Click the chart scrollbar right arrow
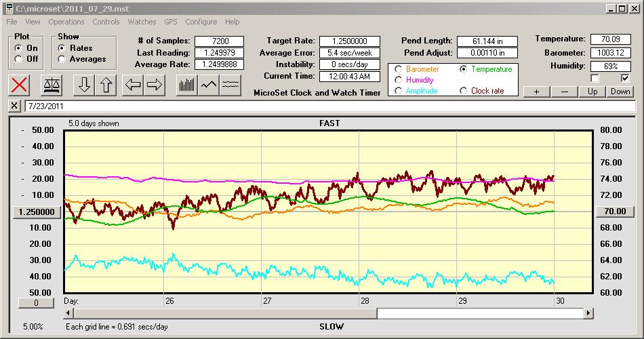Screen dimensions: 644x339 tap(588, 313)
